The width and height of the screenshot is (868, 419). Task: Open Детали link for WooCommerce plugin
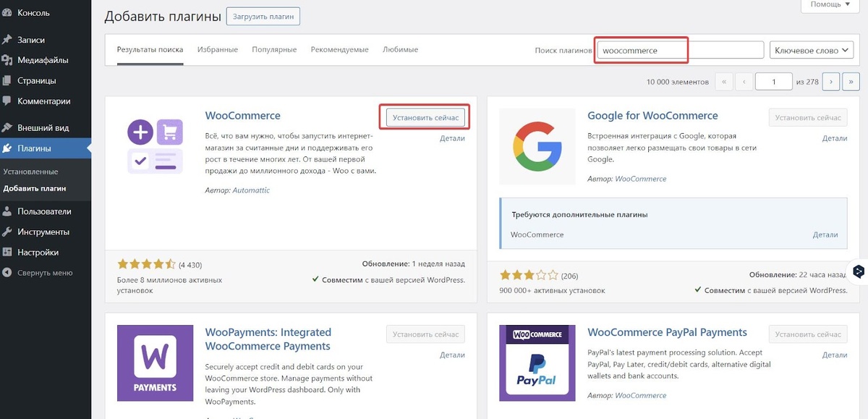coord(452,137)
